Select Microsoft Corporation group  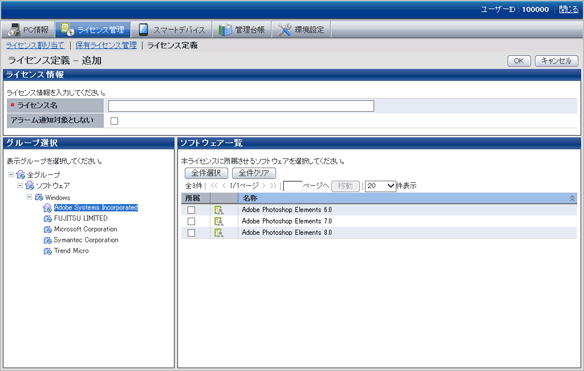click(x=86, y=229)
